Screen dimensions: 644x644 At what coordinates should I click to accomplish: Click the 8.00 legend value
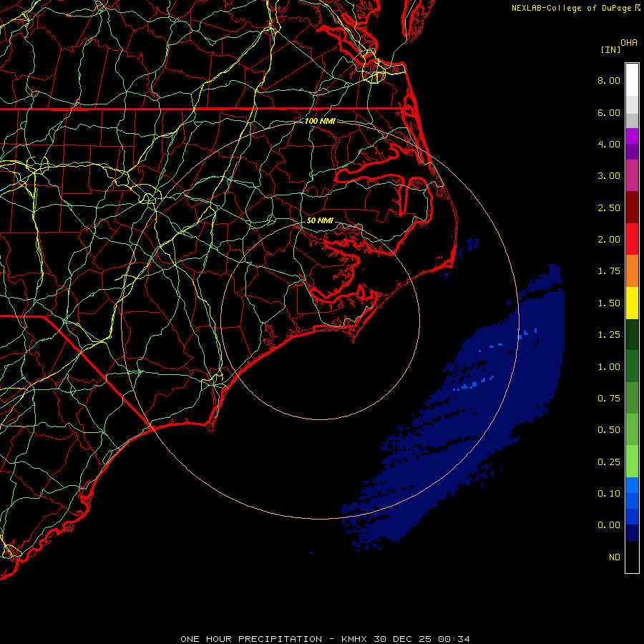[609, 80]
